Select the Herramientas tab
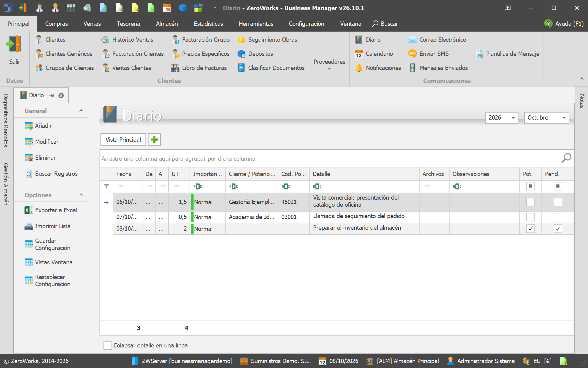 (256, 24)
